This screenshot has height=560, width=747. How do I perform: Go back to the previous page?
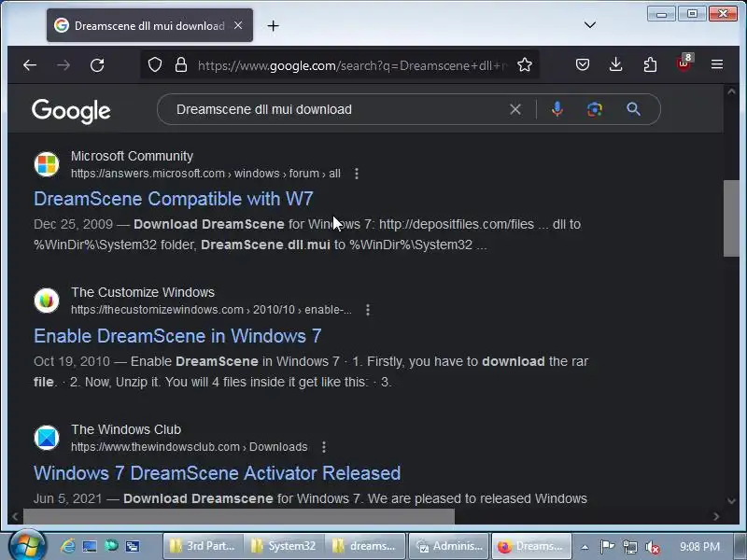(x=30, y=64)
